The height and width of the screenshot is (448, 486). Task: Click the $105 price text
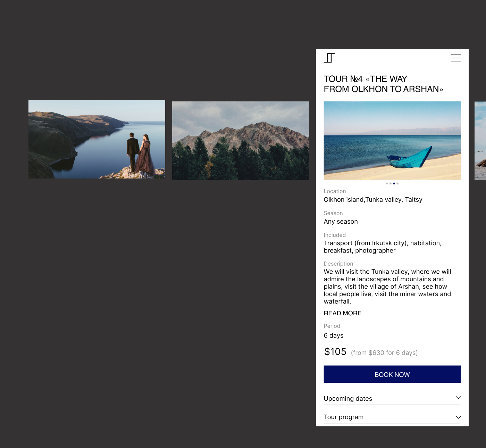point(335,352)
